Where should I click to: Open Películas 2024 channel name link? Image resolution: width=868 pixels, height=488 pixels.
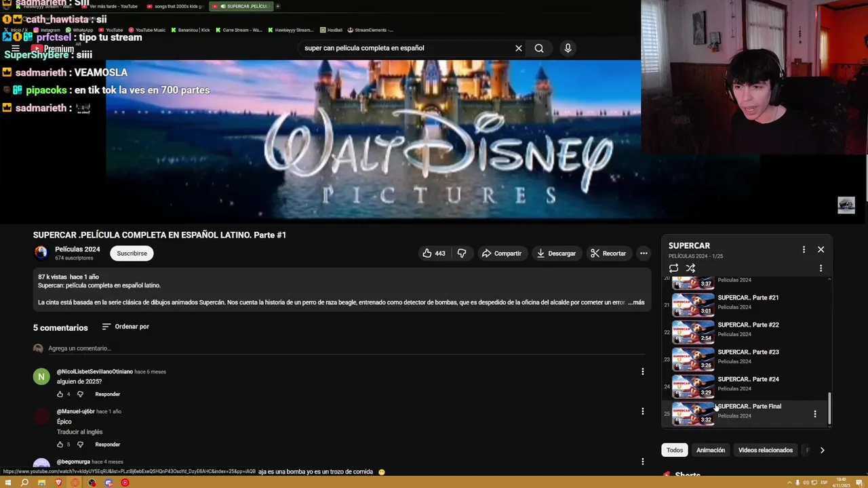77,249
